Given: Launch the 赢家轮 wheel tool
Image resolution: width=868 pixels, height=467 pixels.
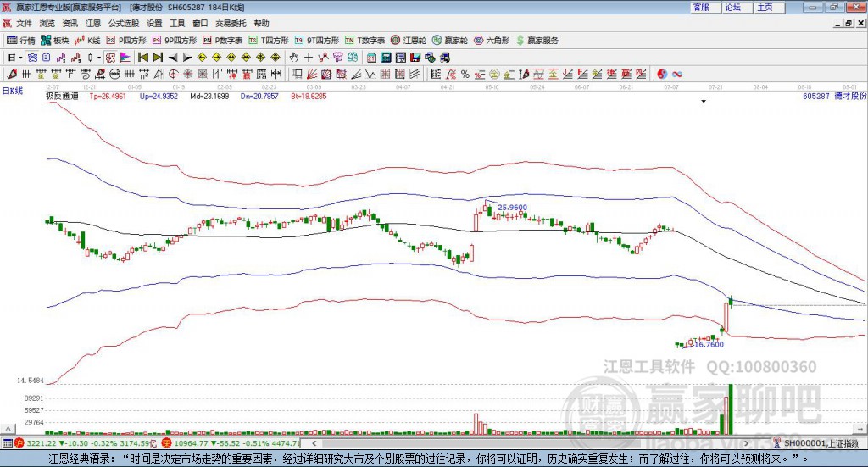Looking at the screenshot, I should tap(450, 41).
